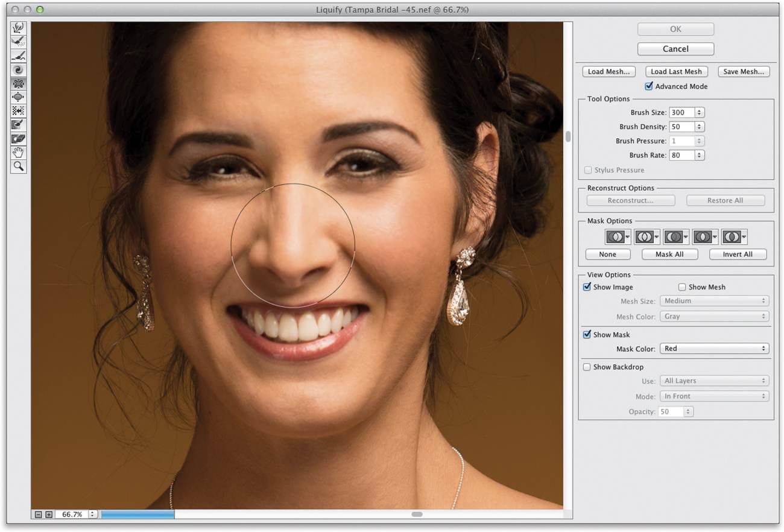784x532 pixels.
Task: Uncheck the Show Image checkbox
Action: [x=587, y=287]
